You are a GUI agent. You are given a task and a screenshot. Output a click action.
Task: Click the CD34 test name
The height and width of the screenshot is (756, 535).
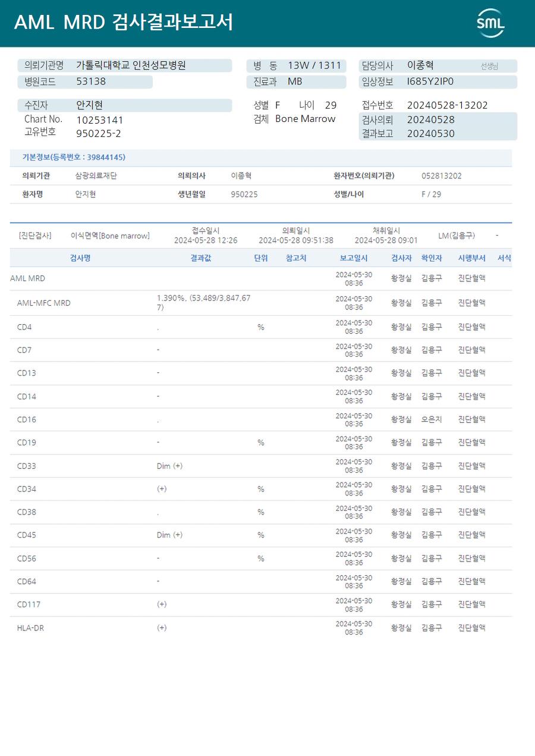coord(26,490)
